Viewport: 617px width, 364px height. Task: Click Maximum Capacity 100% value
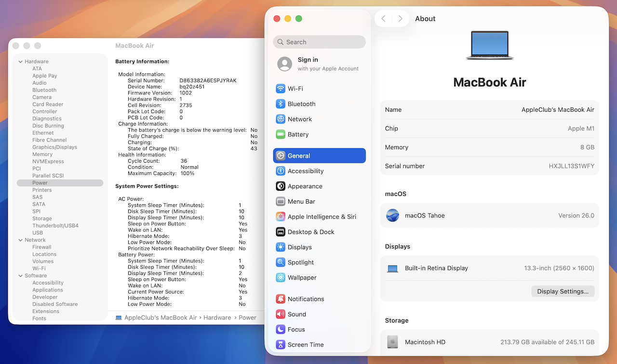(188, 173)
